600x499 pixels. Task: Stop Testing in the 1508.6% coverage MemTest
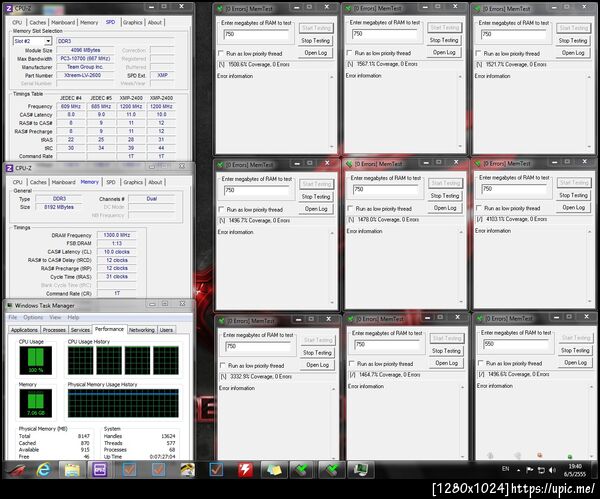tap(315, 41)
